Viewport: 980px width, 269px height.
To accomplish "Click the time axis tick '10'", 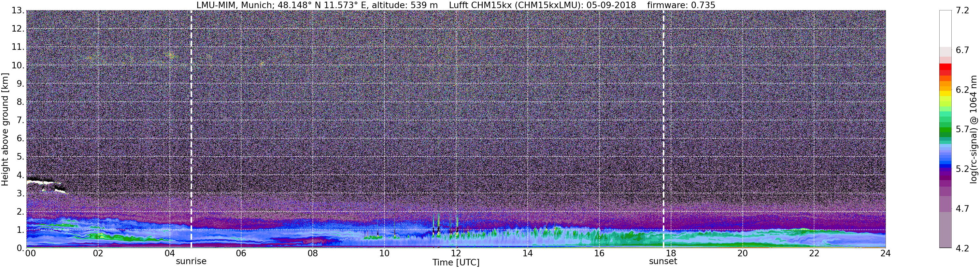I will coord(384,253).
